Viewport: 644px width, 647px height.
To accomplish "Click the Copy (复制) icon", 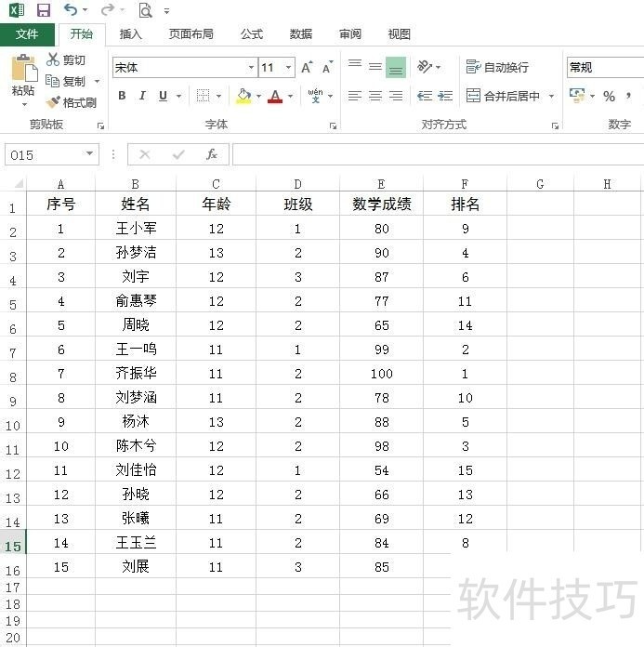I will point(52,81).
